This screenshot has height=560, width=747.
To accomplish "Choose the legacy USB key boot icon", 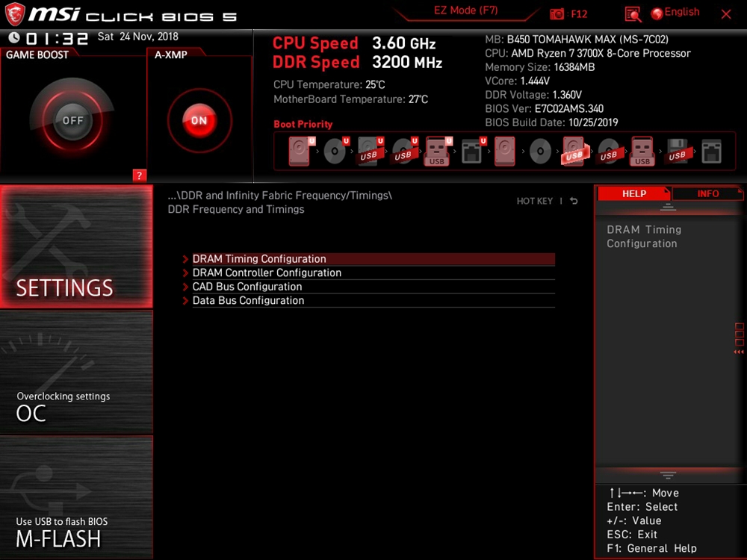I will click(642, 151).
